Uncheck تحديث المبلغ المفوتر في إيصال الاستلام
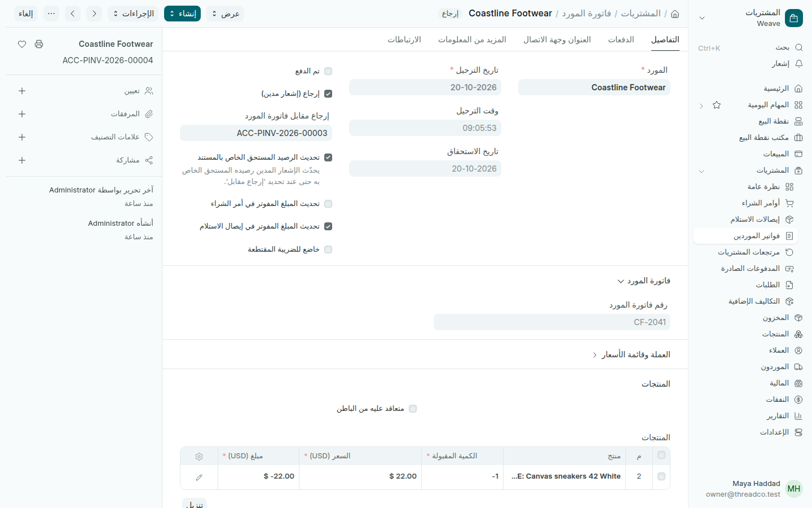 click(328, 226)
